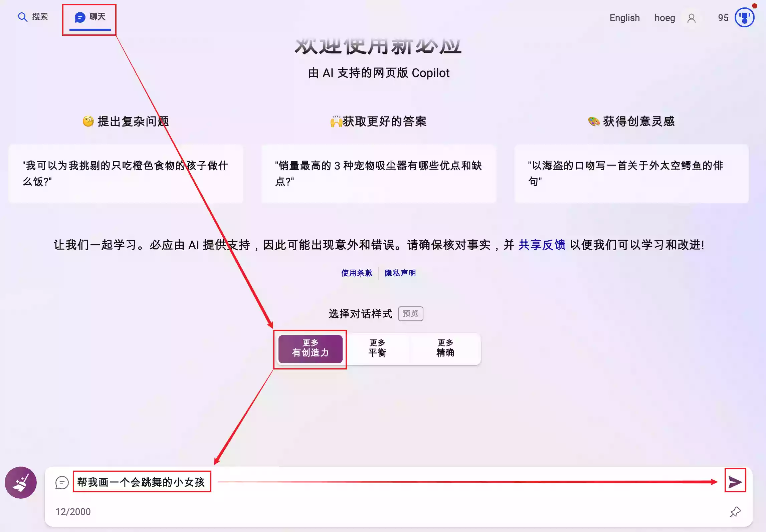The image size is (766, 532).
Task: Click the 预览 preview button
Action: click(411, 314)
